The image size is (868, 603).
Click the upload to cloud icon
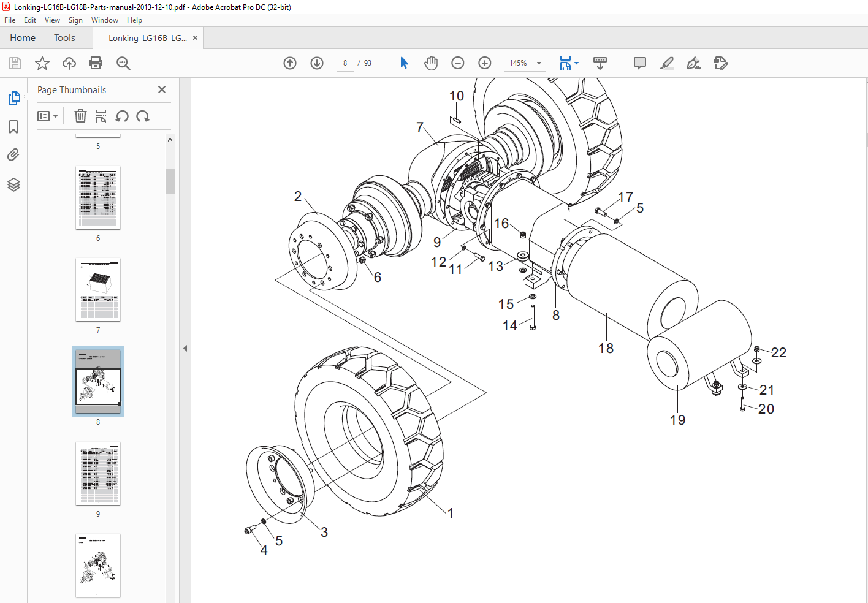pos(69,63)
